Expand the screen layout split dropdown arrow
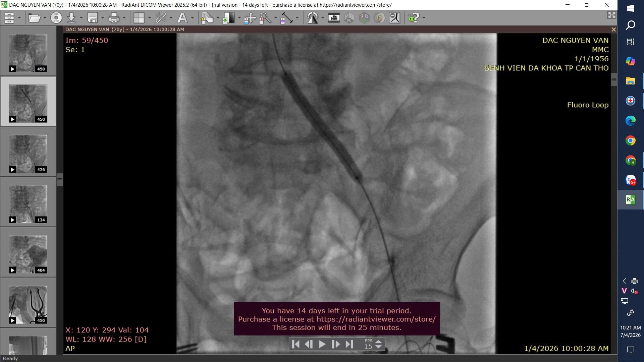 [x=150, y=18]
